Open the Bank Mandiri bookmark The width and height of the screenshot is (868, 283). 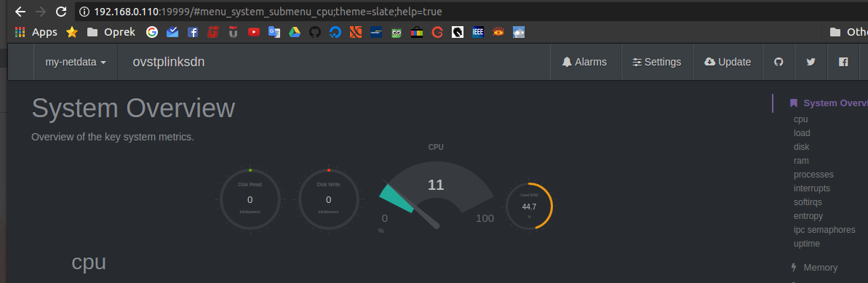(x=376, y=32)
